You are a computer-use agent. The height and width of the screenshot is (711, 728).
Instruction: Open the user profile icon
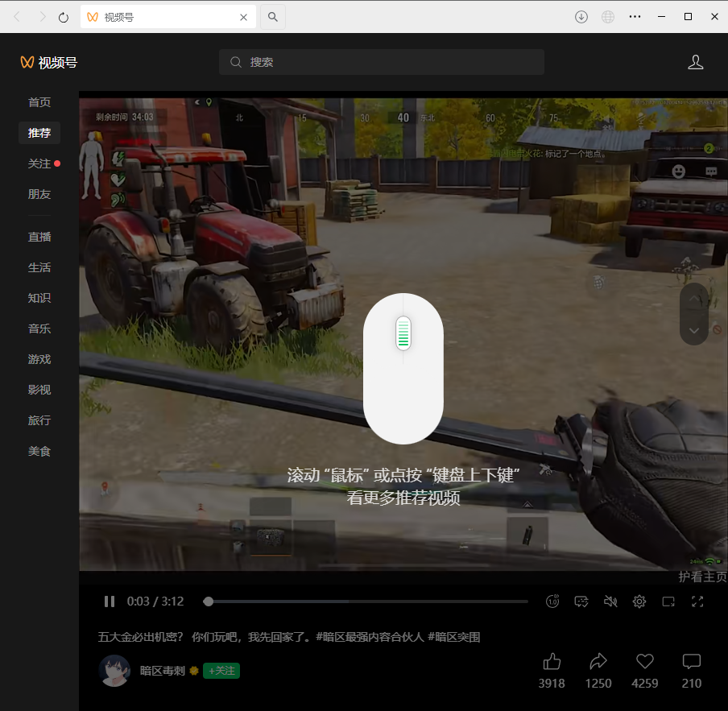tap(696, 62)
